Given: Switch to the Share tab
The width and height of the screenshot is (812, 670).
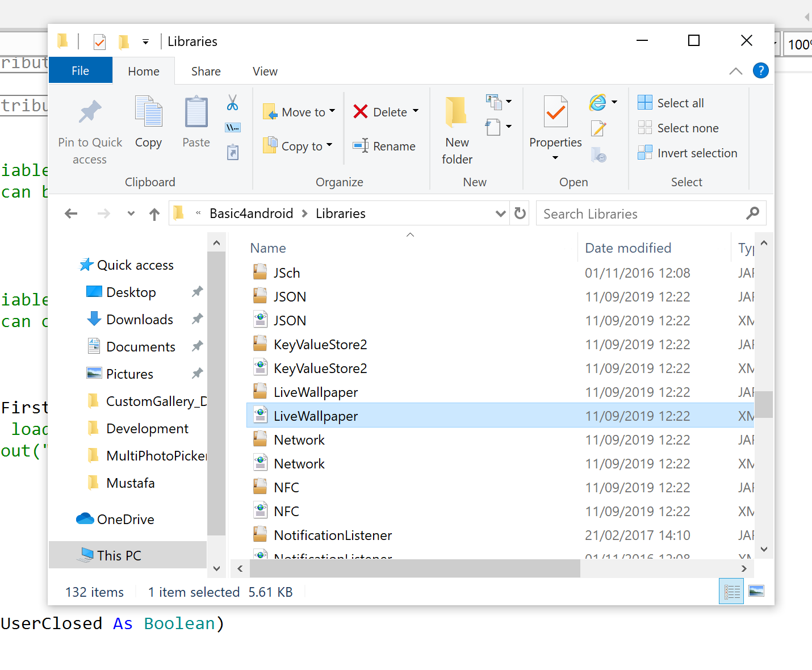Looking at the screenshot, I should 206,72.
